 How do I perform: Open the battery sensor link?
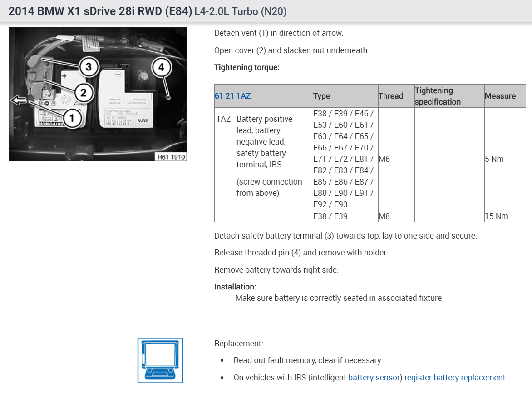point(374,378)
